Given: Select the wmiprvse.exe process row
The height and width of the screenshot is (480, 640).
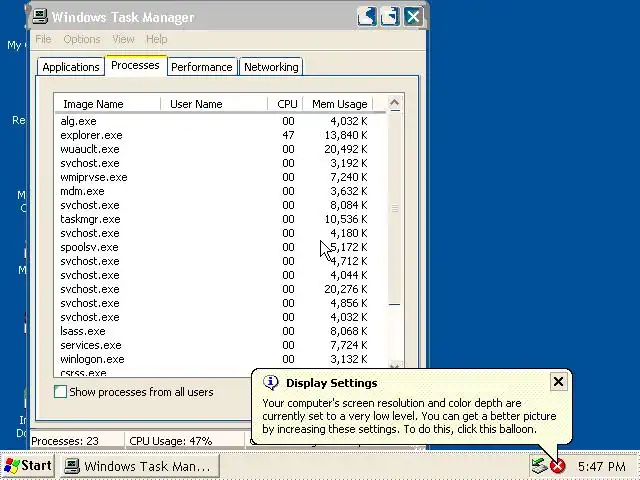Looking at the screenshot, I should [220, 177].
